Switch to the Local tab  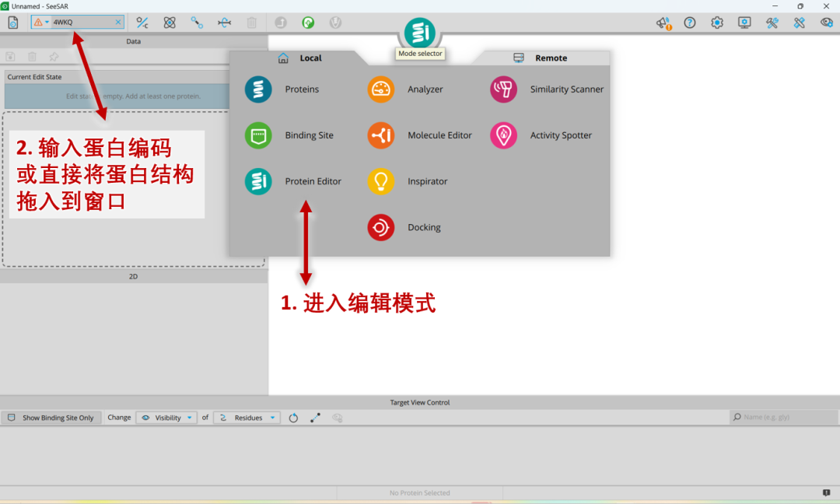pyautogui.click(x=300, y=58)
